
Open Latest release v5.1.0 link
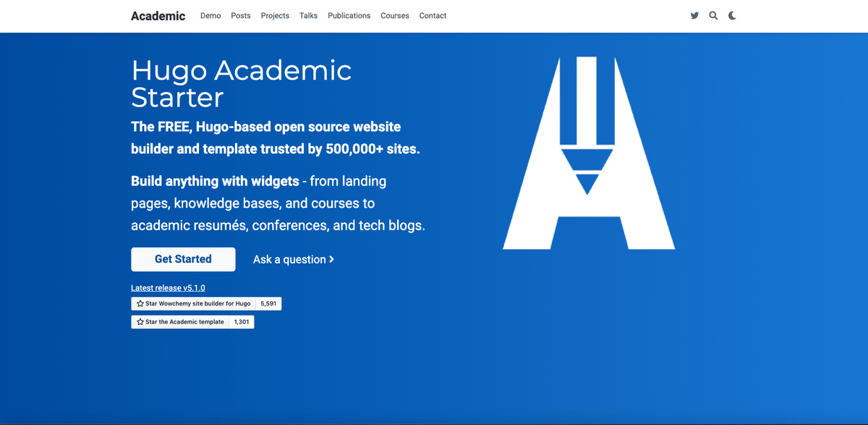click(168, 288)
